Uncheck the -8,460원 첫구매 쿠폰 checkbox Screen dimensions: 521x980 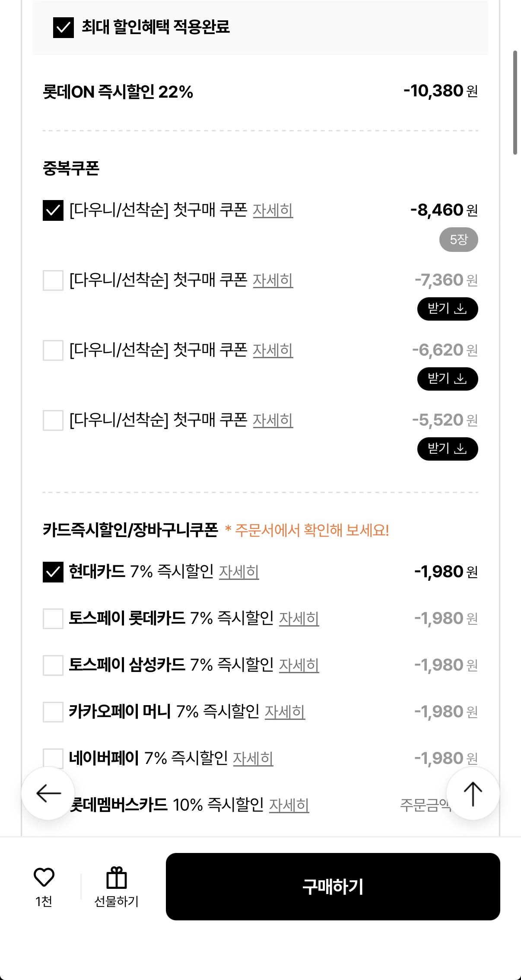point(53,210)
